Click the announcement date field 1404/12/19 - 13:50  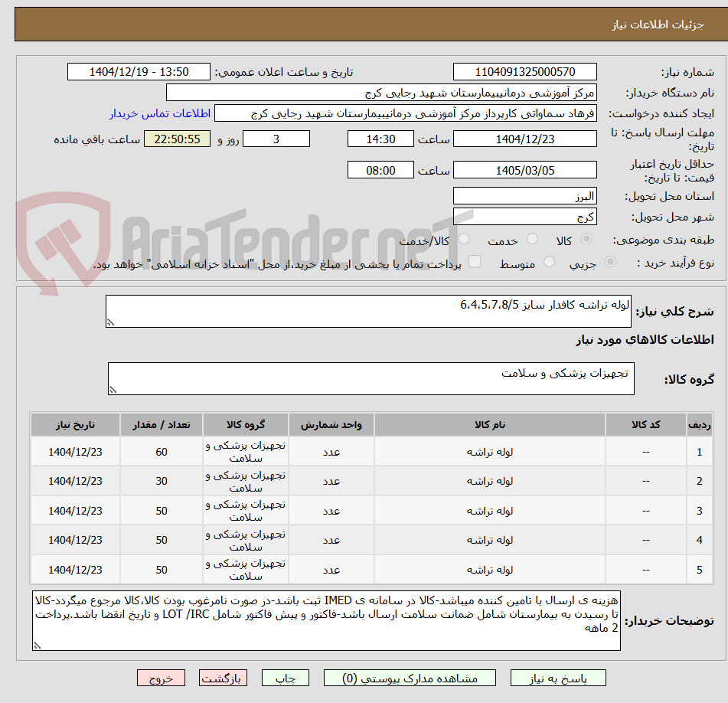click(x=139, y=72)
